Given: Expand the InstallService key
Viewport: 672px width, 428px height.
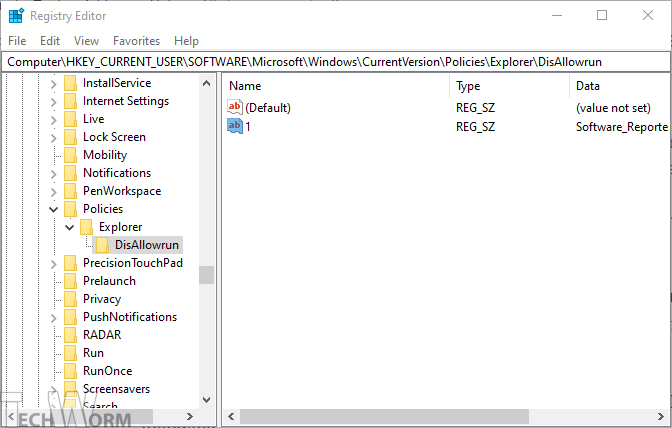Looking at the screenshot, I should pyautogui.click(x=54, y=84).
